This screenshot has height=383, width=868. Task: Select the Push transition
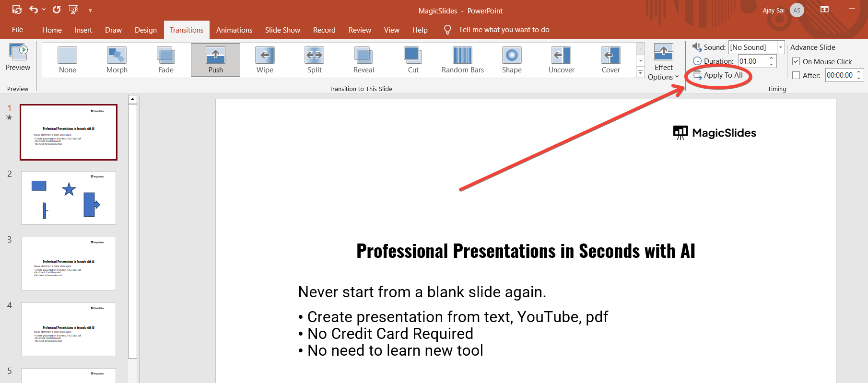tap(215, 60)
